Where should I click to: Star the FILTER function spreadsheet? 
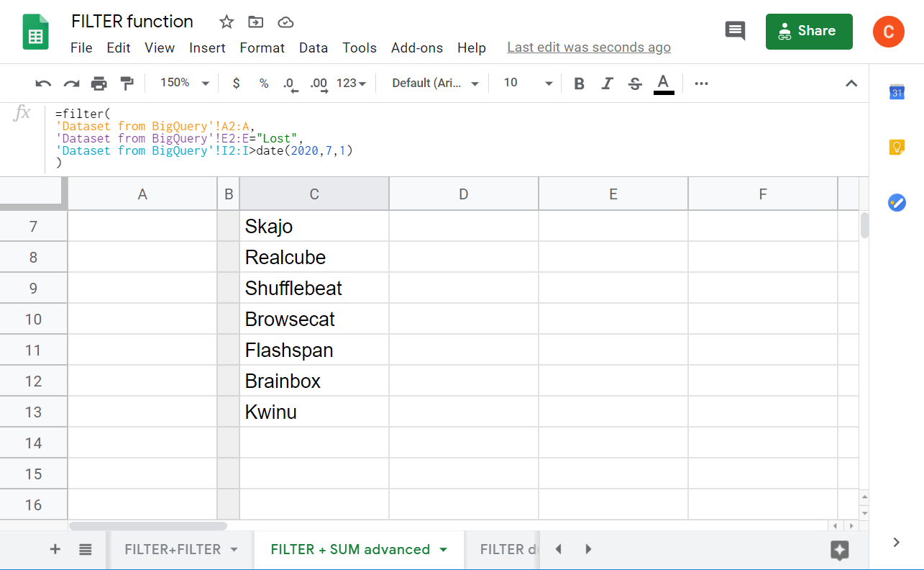point(226,22)
